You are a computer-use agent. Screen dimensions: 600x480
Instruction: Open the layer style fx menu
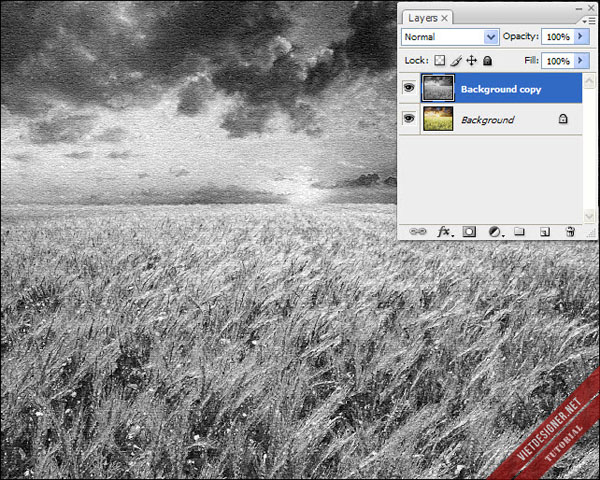pos(445,232)
